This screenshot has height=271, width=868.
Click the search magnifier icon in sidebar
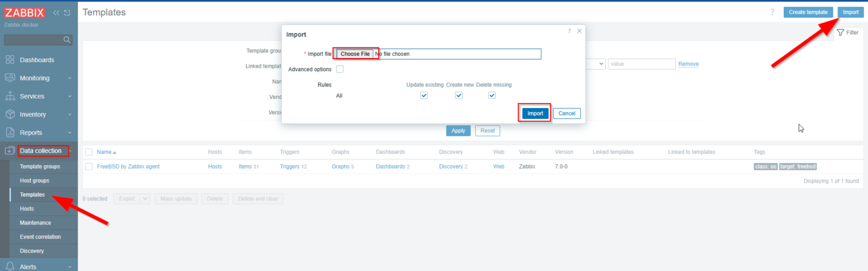pyautogui.click(x=67, y=40)
